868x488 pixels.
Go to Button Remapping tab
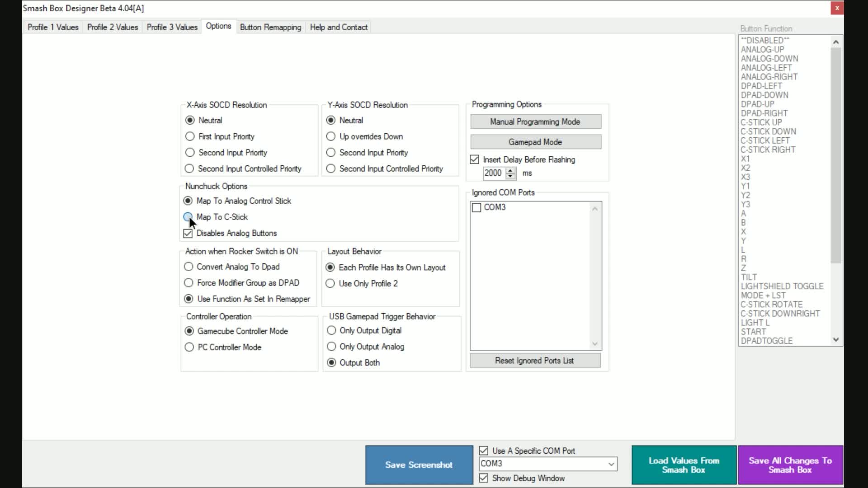click(270, 27)
